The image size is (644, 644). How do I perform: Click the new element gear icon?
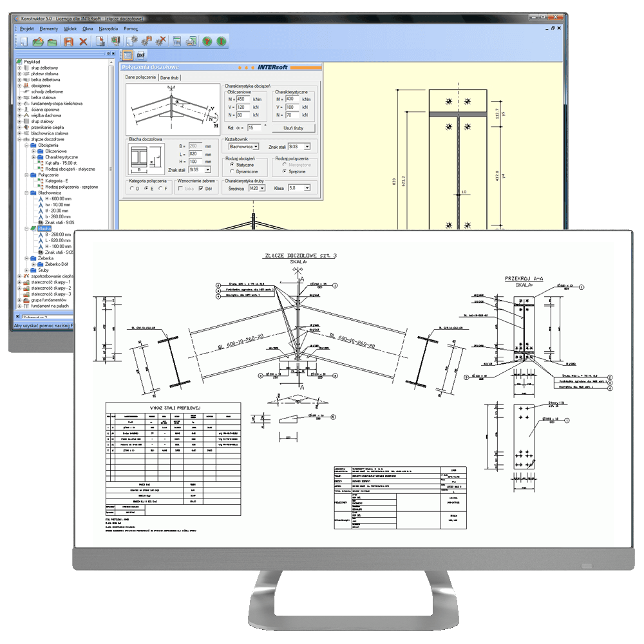pyautogui.click(x=131, y=41)
